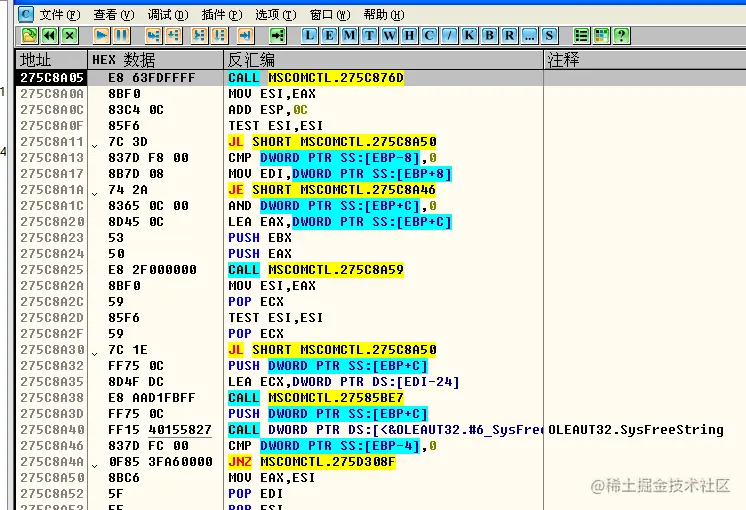The width and height of the screenshot is (746, 510).
Task: Open the 查看(V) menu
Action: coord(114,15)
